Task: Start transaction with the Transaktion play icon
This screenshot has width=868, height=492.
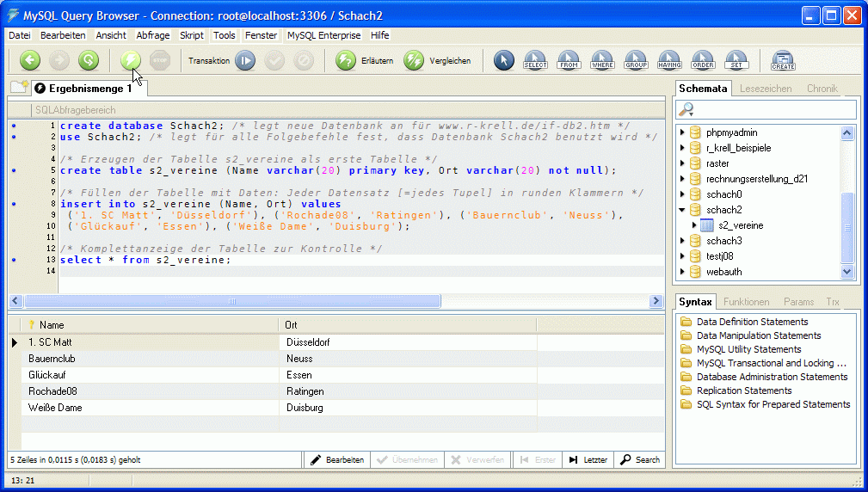Action: point(245,60)
